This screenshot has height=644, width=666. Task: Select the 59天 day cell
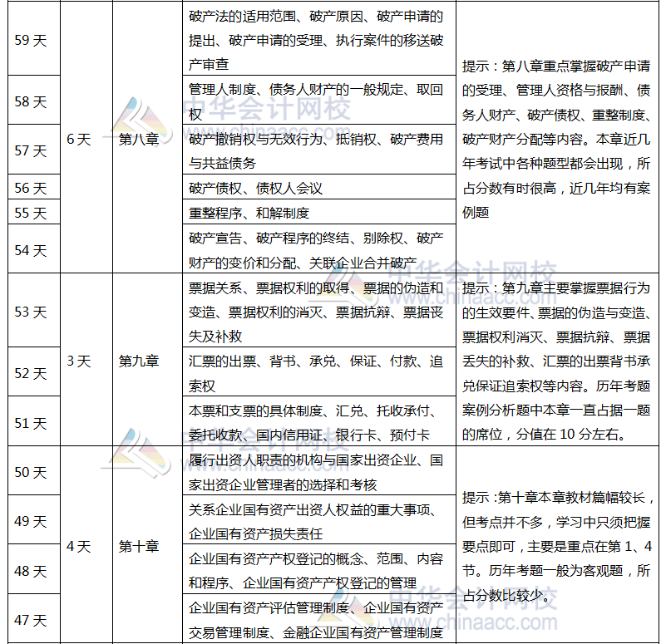pyautogui.click(x=29, y=40)
